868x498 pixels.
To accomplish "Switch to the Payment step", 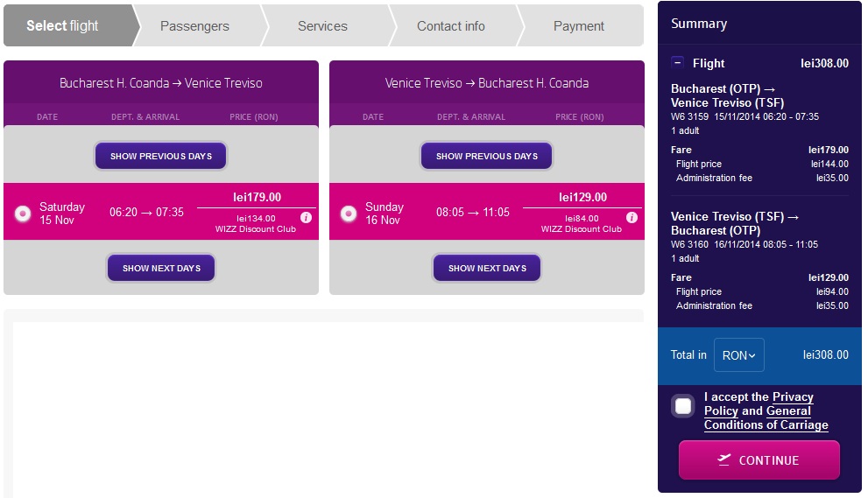I will click(x=578, y=26).
